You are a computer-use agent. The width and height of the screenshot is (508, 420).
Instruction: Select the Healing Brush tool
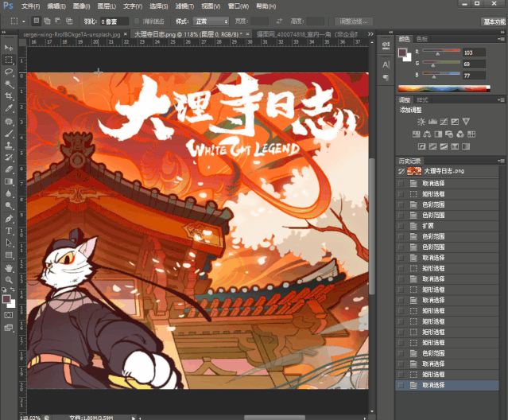coord(9,121)
